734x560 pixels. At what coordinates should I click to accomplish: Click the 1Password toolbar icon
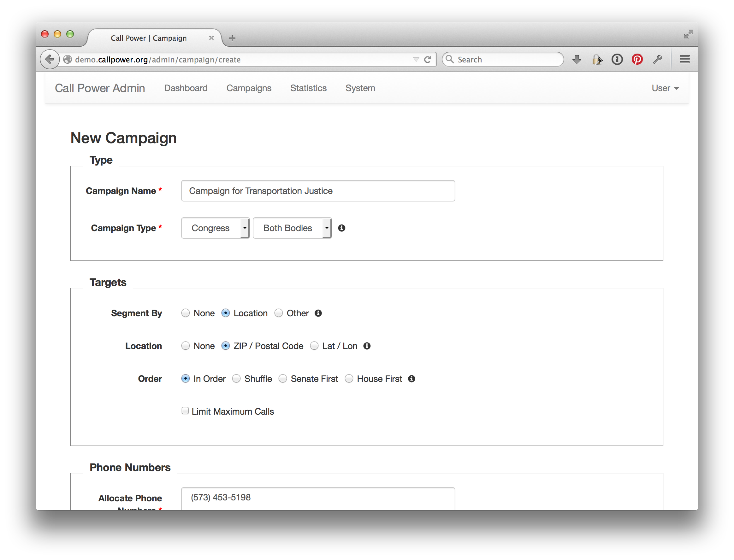617,60
